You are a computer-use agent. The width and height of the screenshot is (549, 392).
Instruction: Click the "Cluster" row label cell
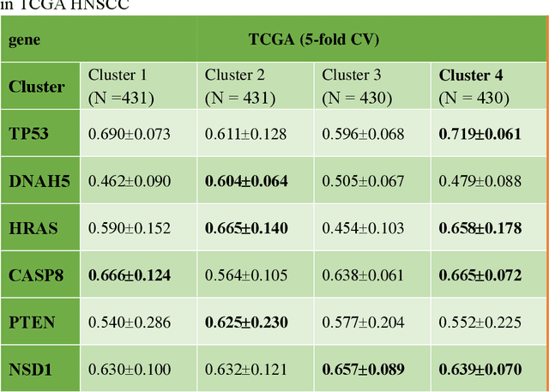[37, 86]
